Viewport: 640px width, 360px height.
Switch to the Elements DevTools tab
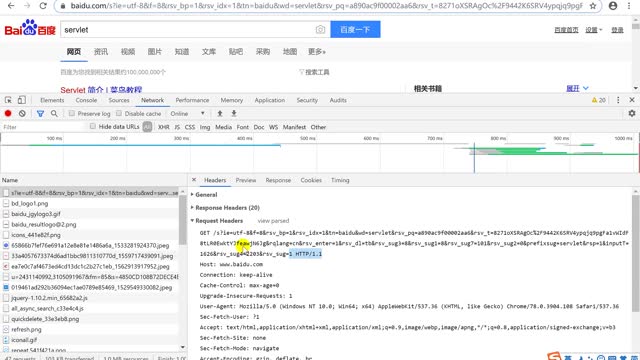coord(52,100)
